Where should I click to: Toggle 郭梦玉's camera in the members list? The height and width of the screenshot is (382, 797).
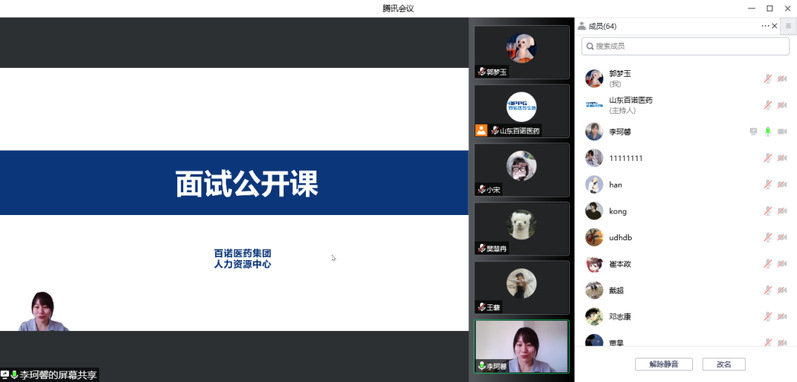[x=782, y=79]
